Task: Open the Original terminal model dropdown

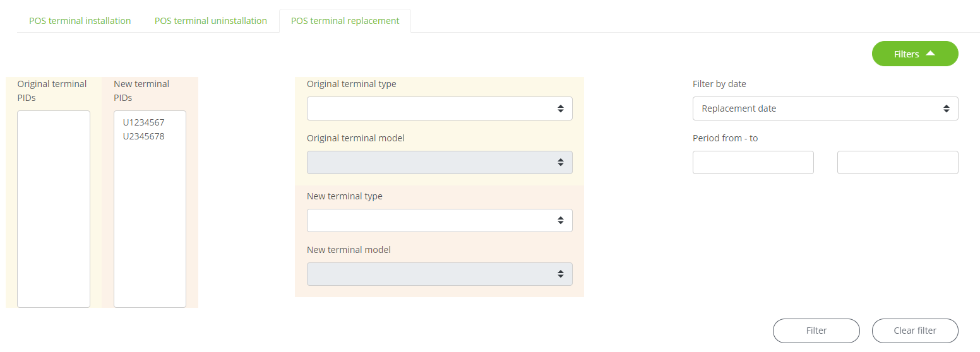Action: click(439, 162)
